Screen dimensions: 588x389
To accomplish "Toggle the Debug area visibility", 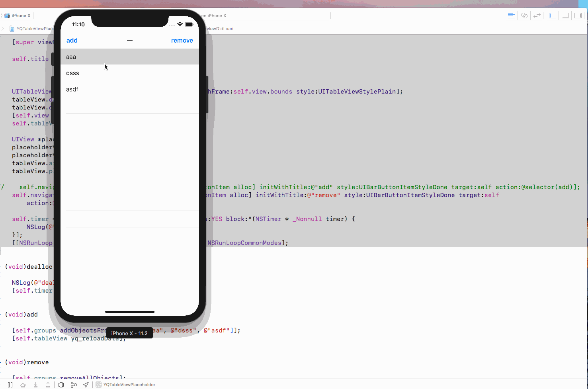I will (x=565, y=16).
